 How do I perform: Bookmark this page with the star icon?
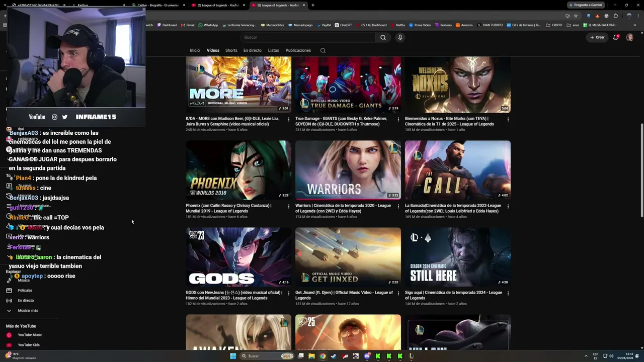(x=576, y=16)
